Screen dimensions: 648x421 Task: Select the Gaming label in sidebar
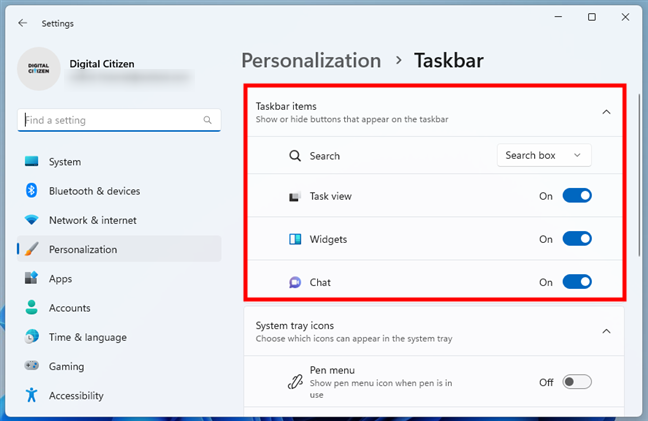(x=67, y=366)
